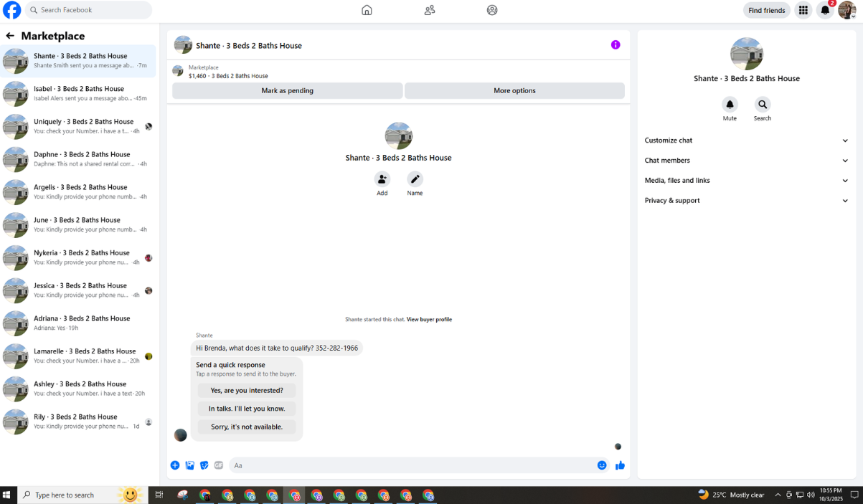Open Jessica conversation in the list
This screenshot has height=504, width=863.
pyautogui.click(x=78, y=290)
